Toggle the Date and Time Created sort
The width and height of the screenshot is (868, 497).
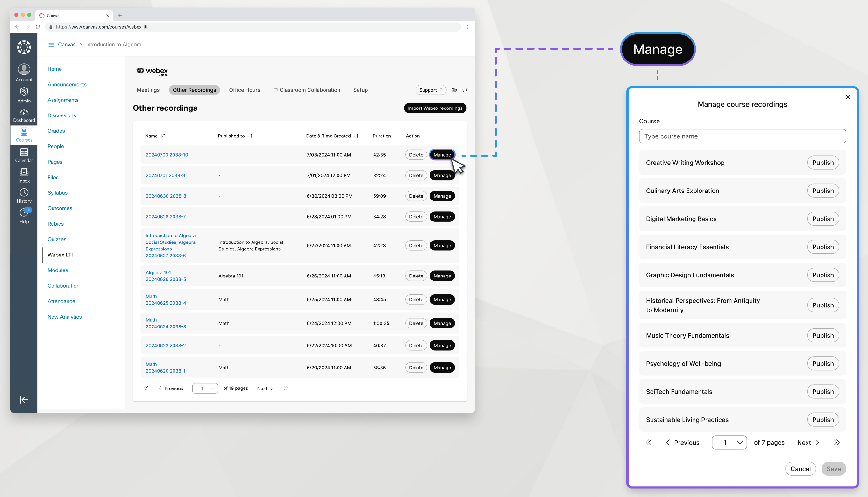point(357,135)
